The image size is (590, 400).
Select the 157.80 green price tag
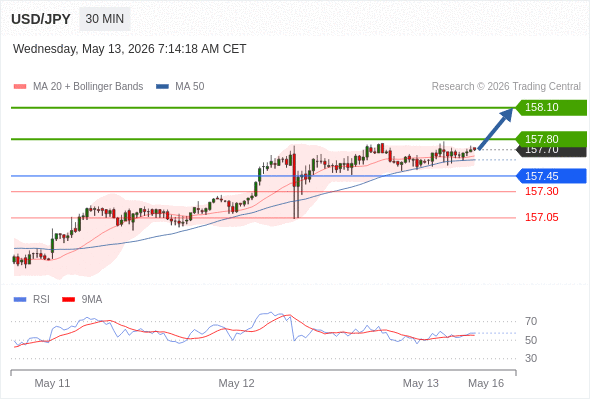click(551, 139)
